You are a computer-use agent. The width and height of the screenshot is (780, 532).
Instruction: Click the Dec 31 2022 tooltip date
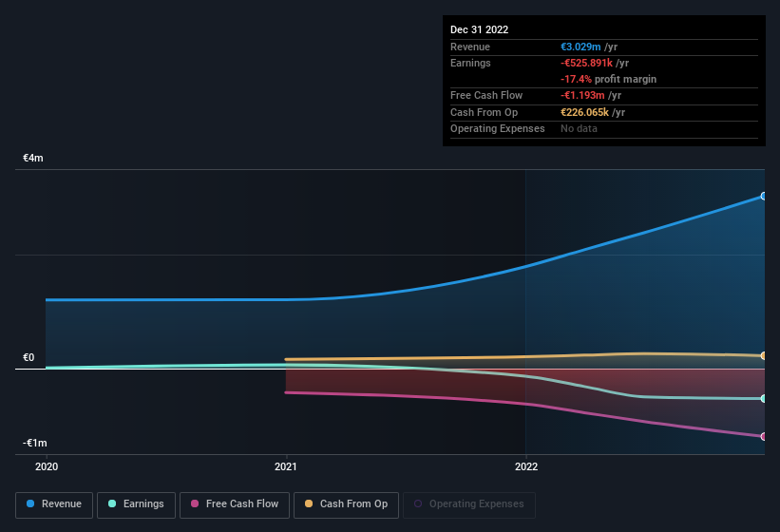pyautogui.click(x=479, y=29)
